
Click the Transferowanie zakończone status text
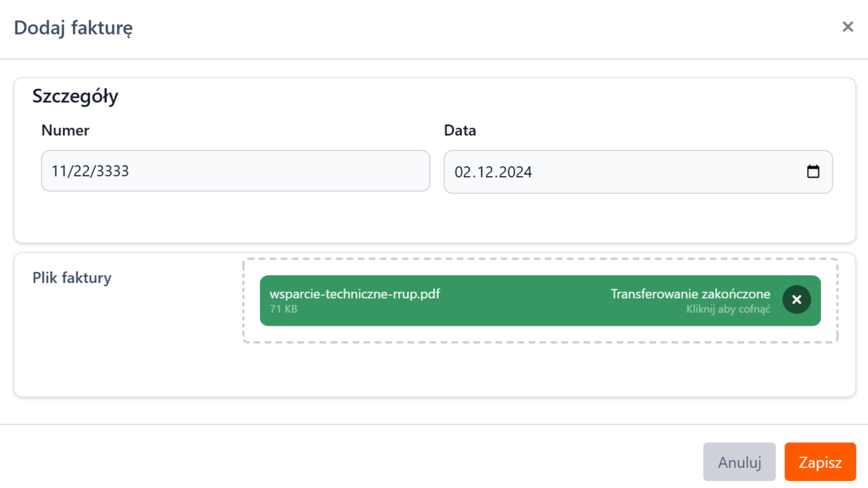[x=690, y=294]
